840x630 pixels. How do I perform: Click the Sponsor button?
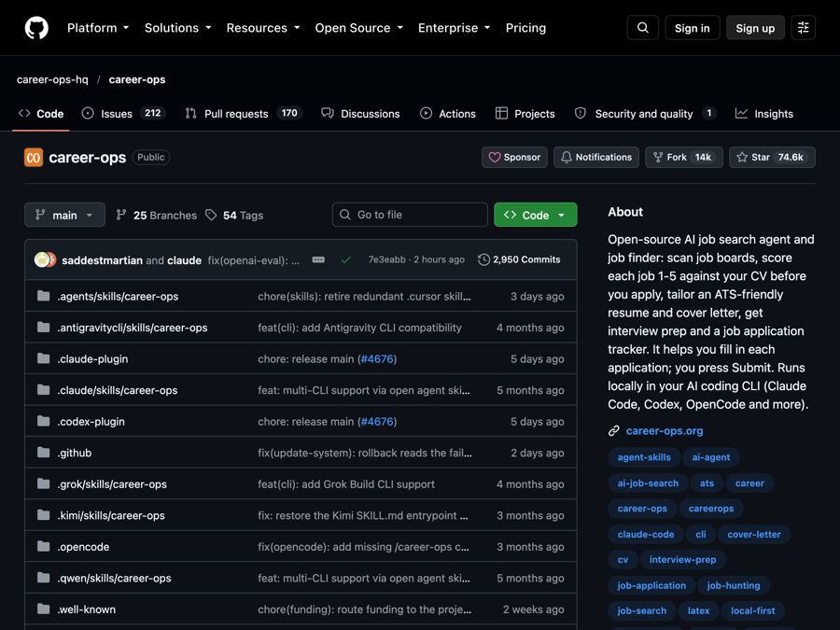(x=514, y=158)
